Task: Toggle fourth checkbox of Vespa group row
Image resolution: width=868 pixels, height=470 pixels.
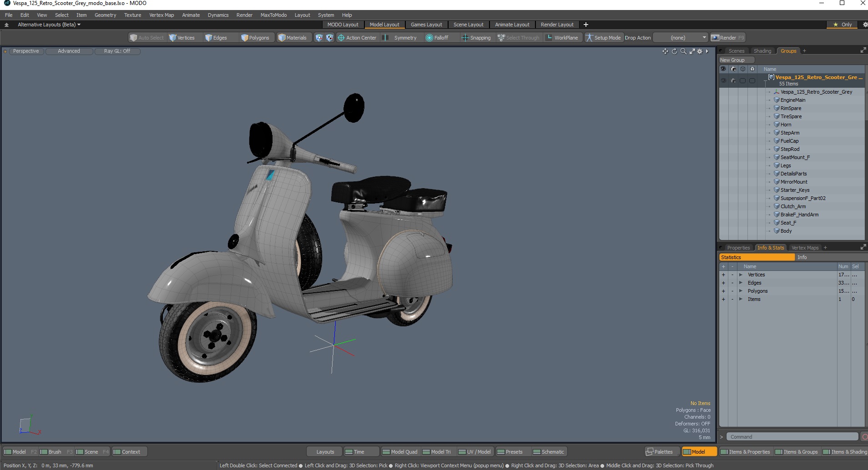Action: tap(752, 80)
